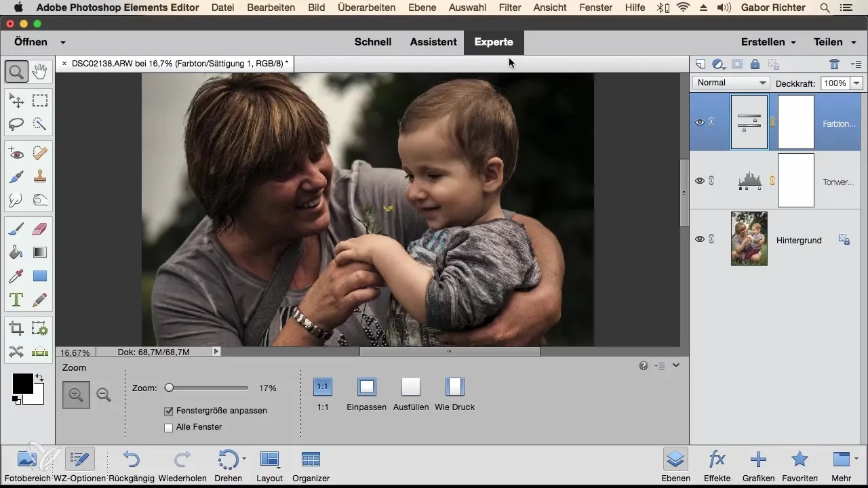Open the Ebene menu
868x488 pixels.
422,7
